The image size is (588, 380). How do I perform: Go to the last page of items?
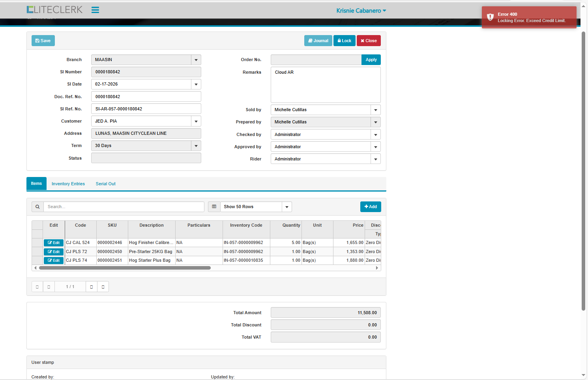tap(103, 287)
